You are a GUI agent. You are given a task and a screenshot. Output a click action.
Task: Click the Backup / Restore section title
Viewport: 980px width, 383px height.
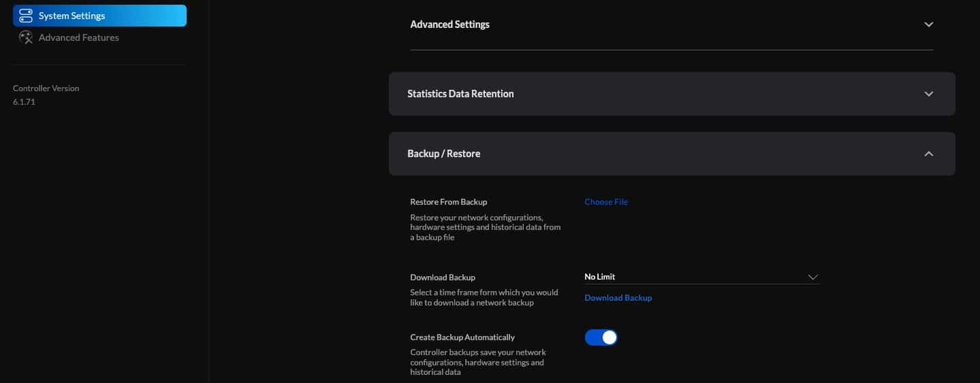pyautogui.click(x=443, y=154)
